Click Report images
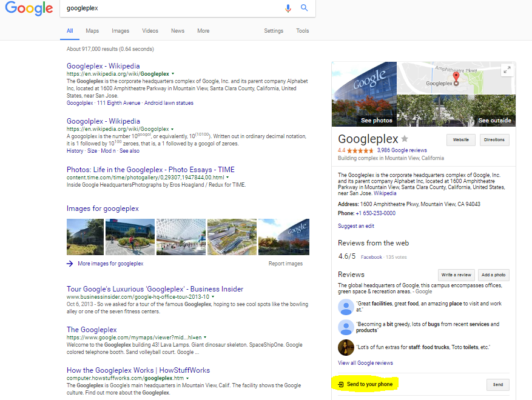The image size is (532, 400). point(286,264)
